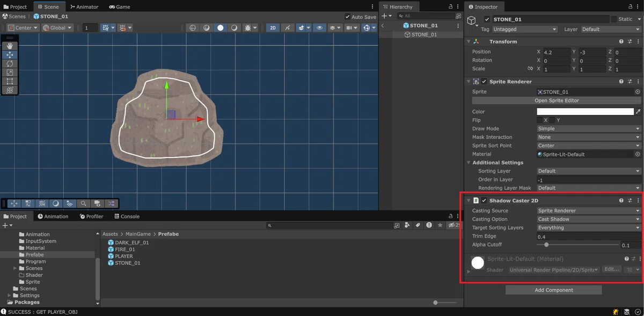Select the Rotate tool
Viewport: 644px width, 316px height.
[x=10, y=63]
